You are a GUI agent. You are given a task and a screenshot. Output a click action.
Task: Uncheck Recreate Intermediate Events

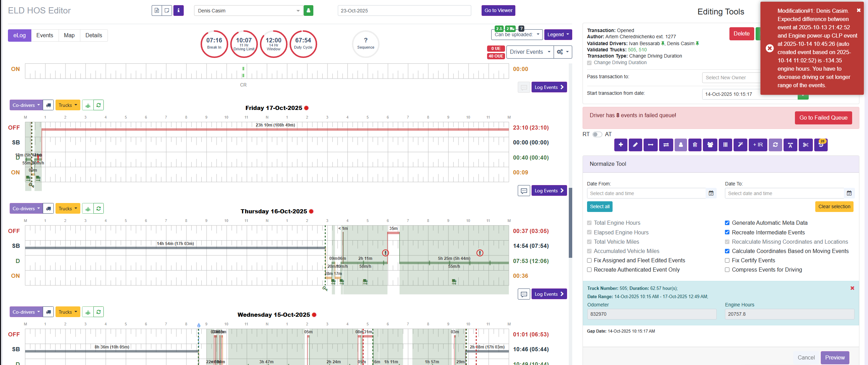pos(727,232)
